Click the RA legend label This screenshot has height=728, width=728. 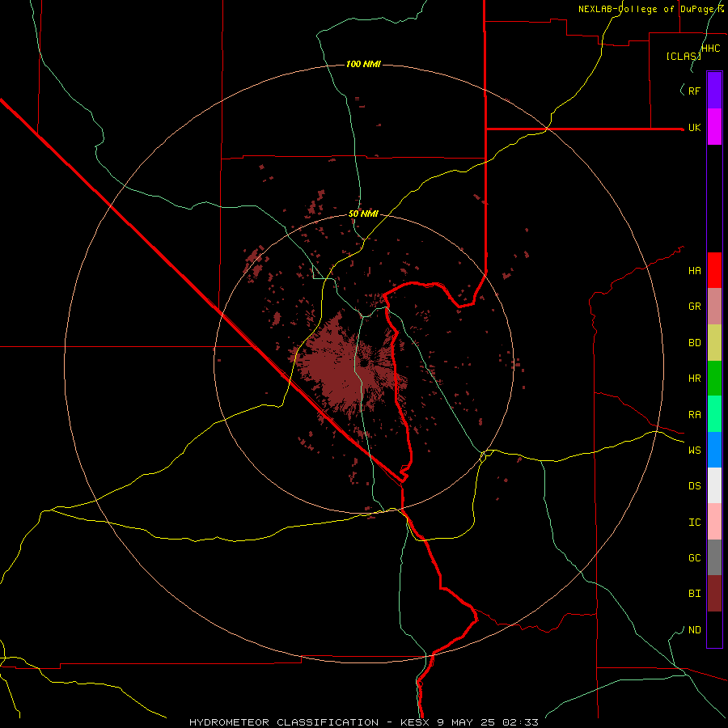[x=694, y=415]
